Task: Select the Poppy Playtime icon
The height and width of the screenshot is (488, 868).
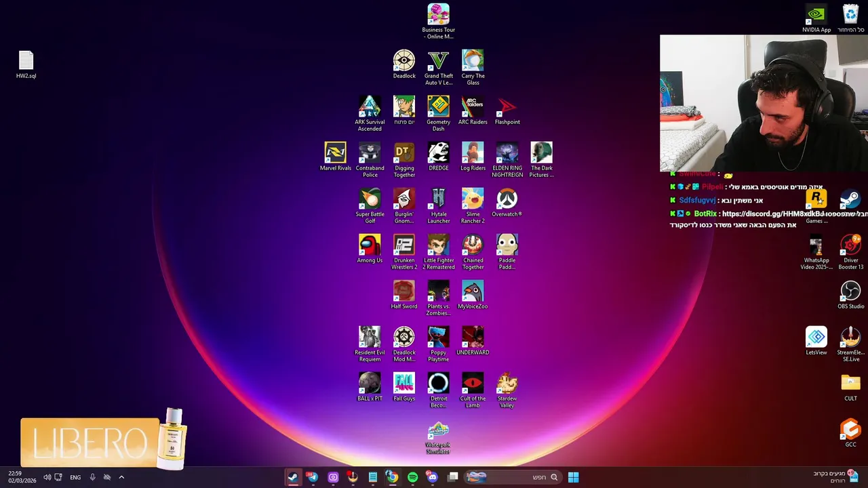Action: 438,344
